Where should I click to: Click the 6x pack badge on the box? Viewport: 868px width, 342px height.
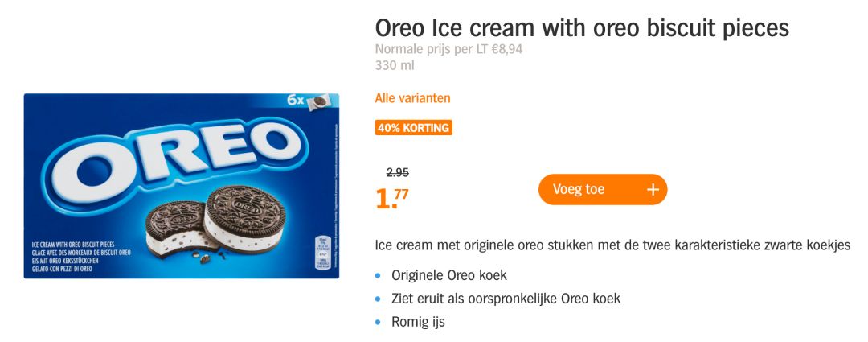click(306, 102)
